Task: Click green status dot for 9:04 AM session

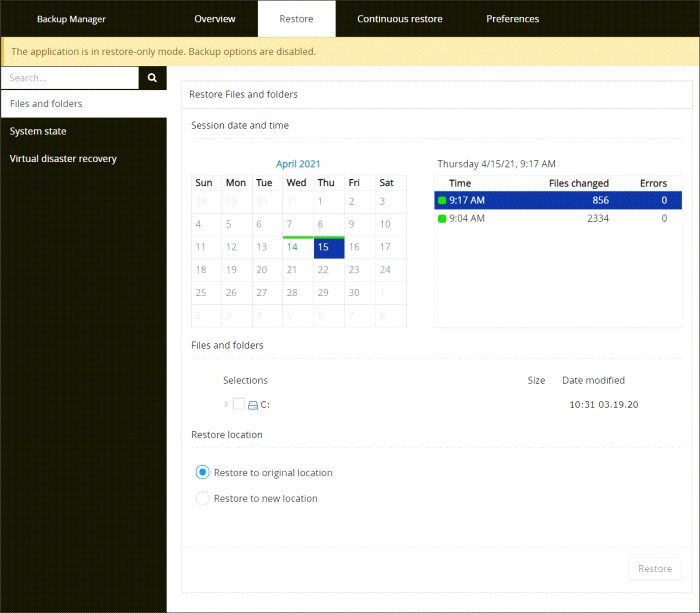Action: click(x=442, y=219)
